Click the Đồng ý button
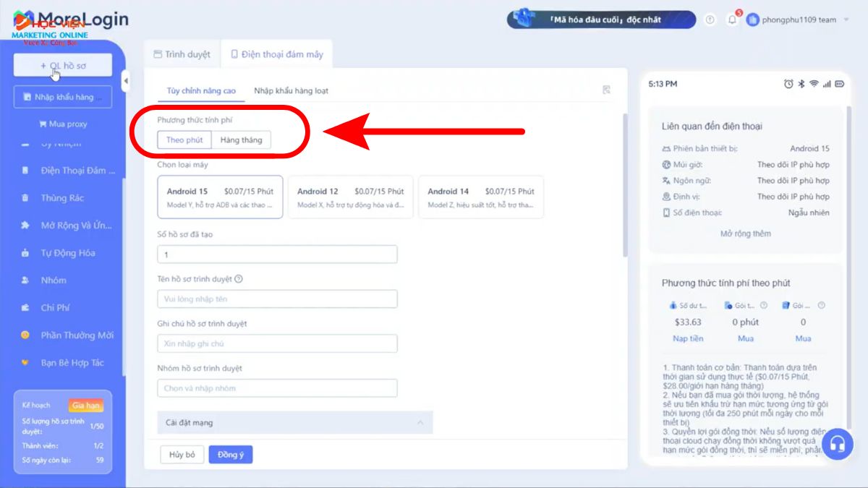 coord(230,455)
